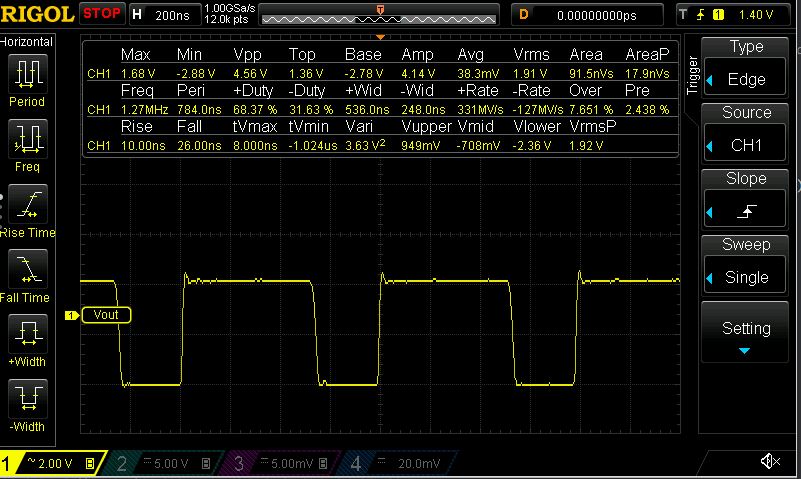Click the -Rate value -127MV/s
801x479 pixels.
[x=538, y=110]
